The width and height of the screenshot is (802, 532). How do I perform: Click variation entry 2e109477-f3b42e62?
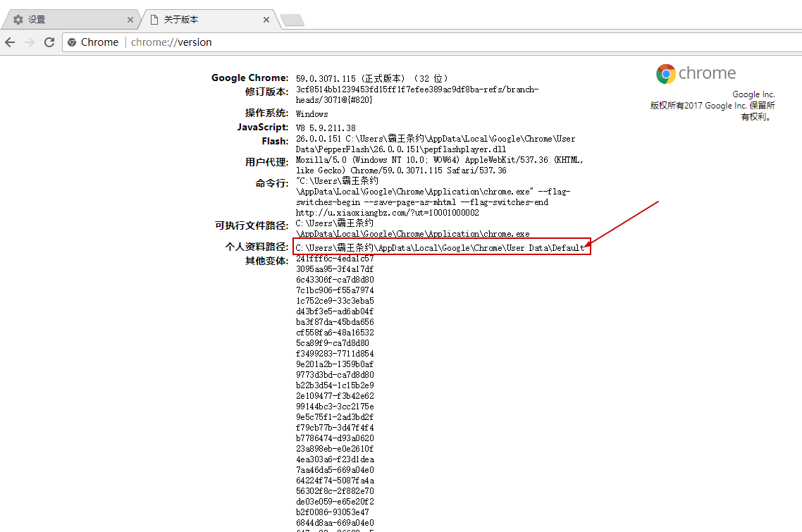click(x=335, y=396)
